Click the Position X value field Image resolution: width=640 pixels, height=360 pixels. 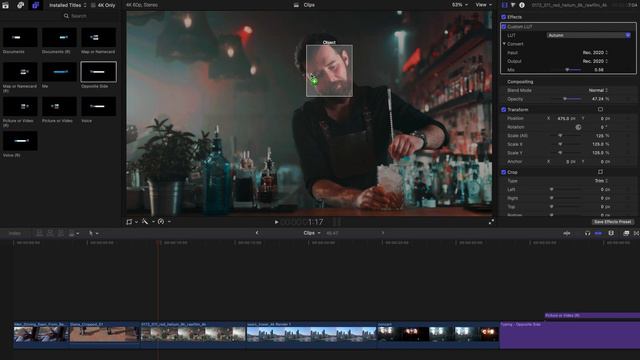point(566,118)
